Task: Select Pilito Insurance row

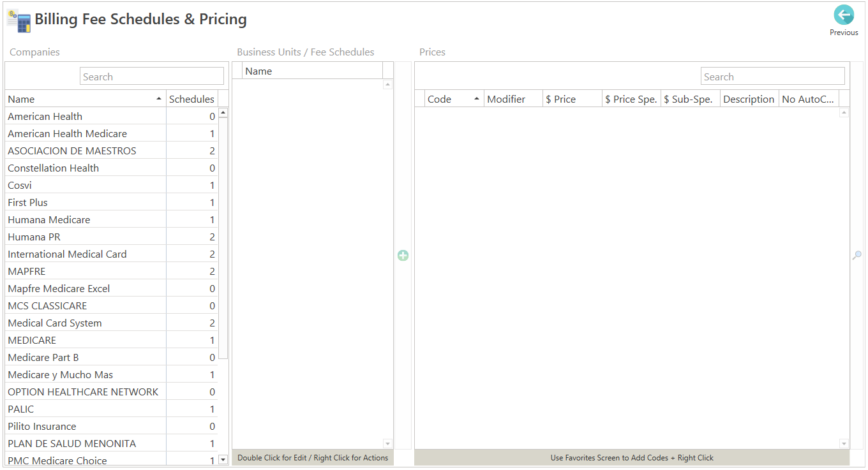Action: click(x=111, y=426)
